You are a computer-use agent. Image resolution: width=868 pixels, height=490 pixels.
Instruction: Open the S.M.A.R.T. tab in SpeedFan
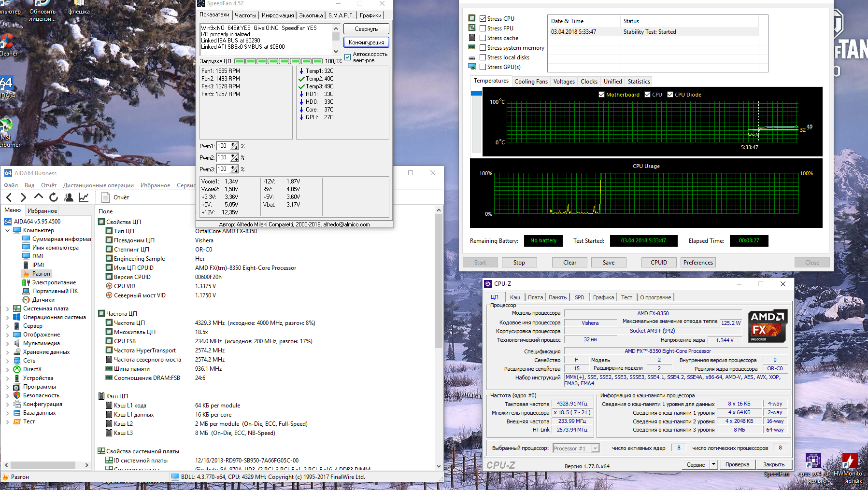pyautogui.click(x=341, y=15)
